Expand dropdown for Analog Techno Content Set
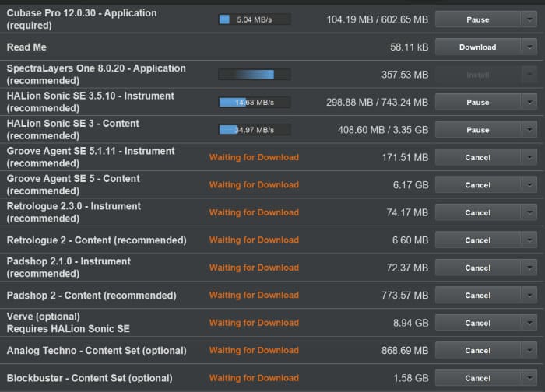 click(529, 350)
